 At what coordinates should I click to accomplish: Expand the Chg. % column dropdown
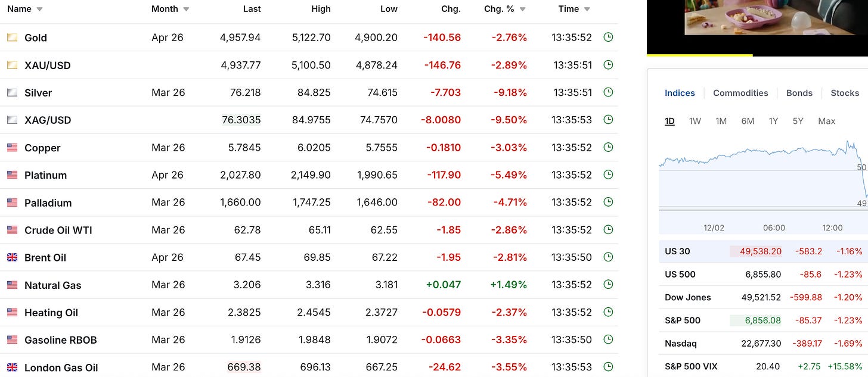pyautogui.click(x=522, y=9)
